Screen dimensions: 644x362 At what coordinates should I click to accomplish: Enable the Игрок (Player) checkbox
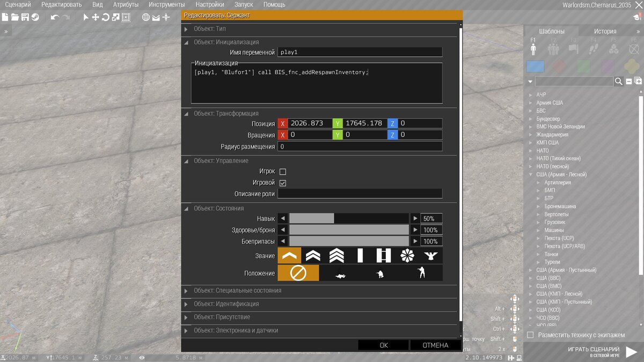pos(283,172)
